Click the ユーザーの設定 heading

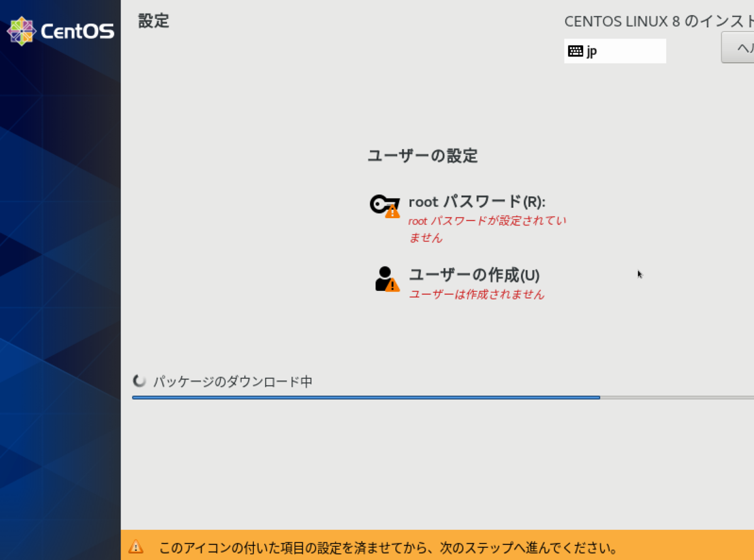tap(423, 156)
